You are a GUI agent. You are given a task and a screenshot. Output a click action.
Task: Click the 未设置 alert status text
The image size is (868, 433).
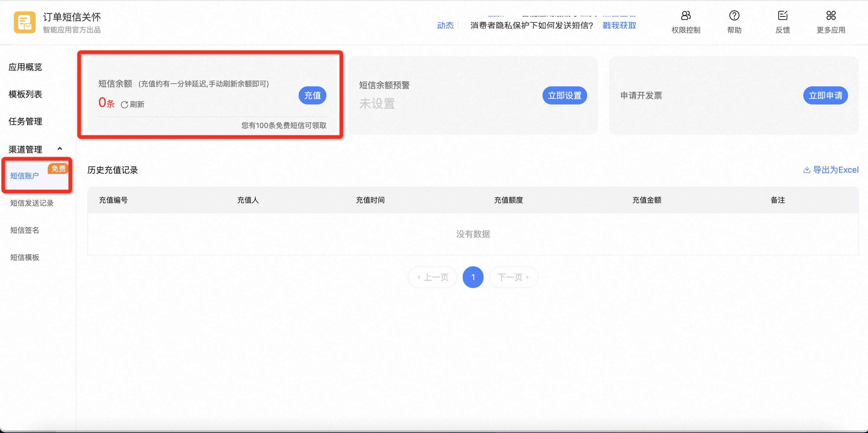(377, 104)
